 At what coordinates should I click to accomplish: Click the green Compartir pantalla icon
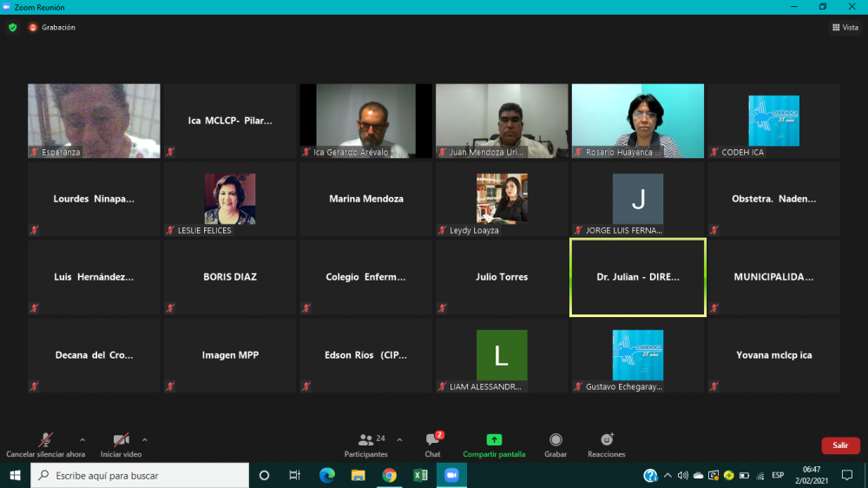494,439
